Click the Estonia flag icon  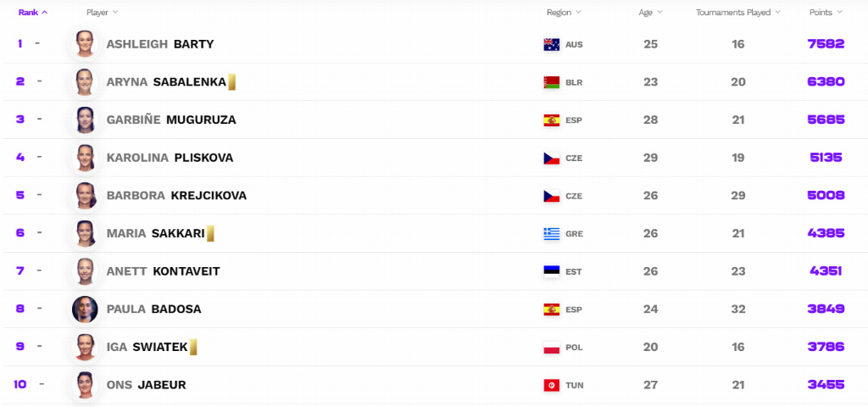551,271
